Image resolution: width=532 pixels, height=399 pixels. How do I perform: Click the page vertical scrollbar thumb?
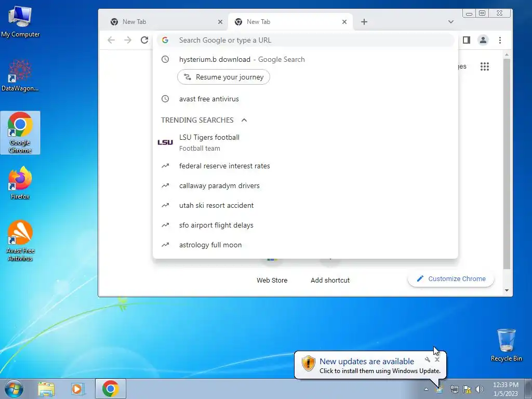point(507,164)
